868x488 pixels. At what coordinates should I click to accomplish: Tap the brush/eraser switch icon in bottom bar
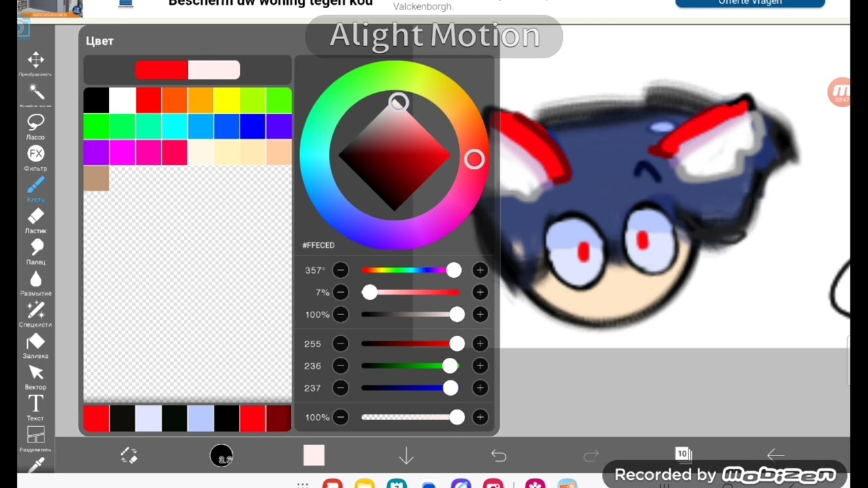tap(129, 455)
